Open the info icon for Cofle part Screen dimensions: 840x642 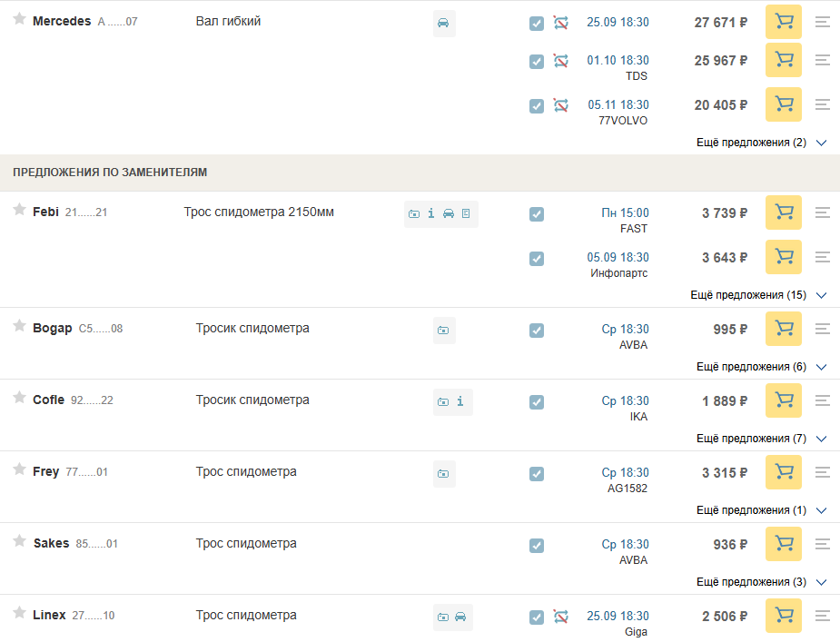(460, 401)
